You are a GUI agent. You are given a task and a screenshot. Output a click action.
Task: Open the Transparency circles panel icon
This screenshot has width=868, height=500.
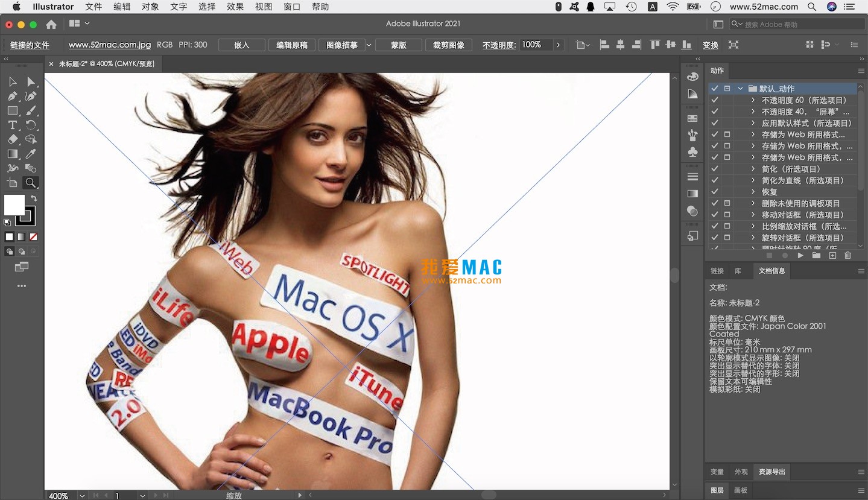(692, 211)
